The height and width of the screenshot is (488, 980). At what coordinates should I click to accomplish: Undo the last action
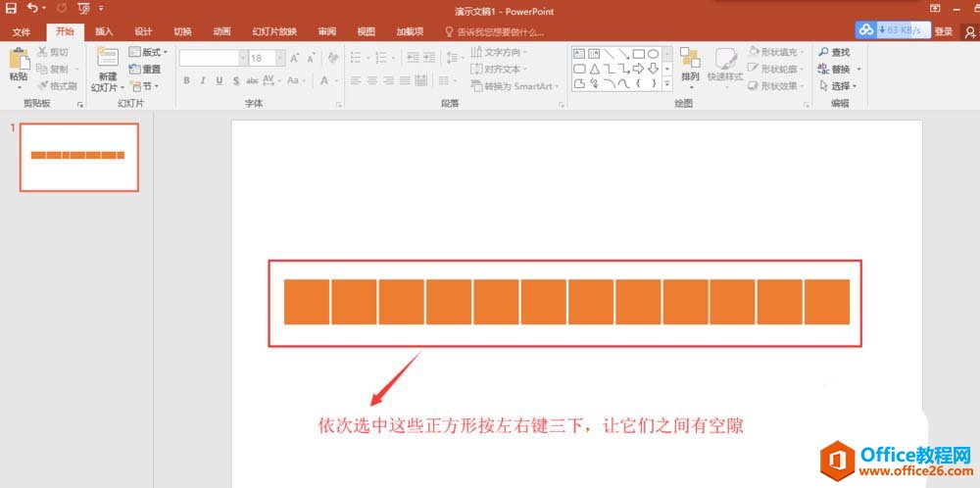pyautogui.click(x=32, y=8)
